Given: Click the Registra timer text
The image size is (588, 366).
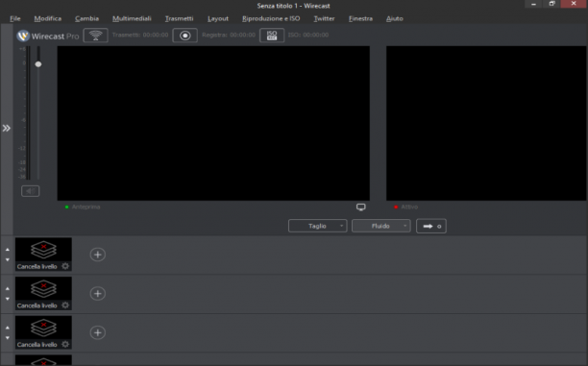Looking at the screenshot, I should pos(229,35).
